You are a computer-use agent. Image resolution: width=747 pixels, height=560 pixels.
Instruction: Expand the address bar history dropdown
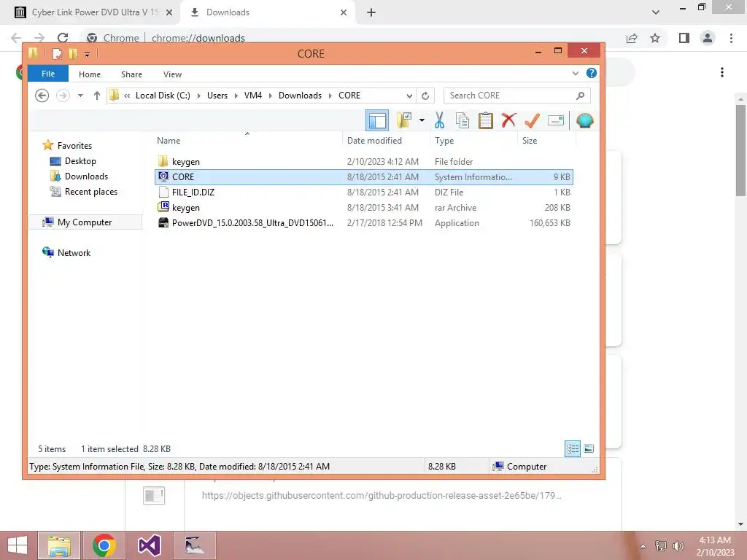coord(409,96)
